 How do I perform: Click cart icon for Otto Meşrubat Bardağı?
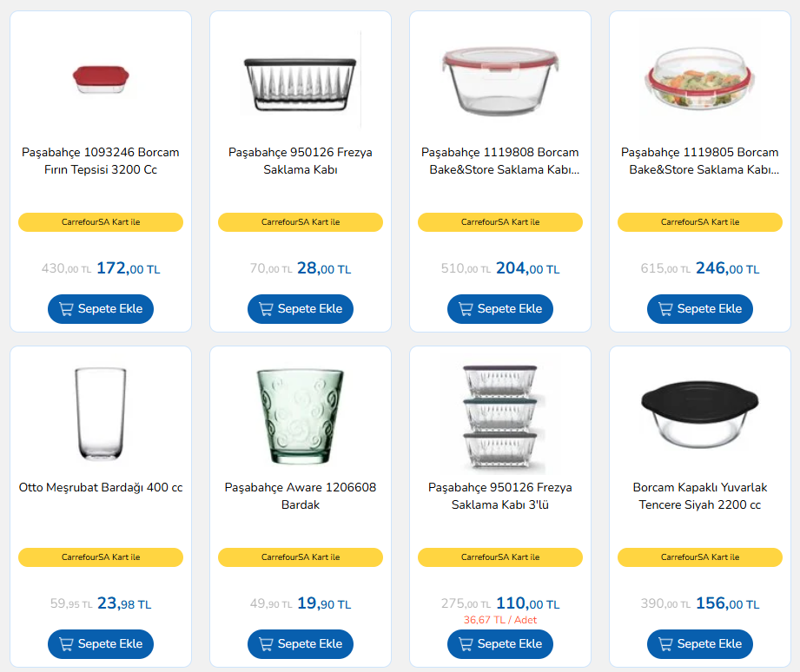coord(66,644)
